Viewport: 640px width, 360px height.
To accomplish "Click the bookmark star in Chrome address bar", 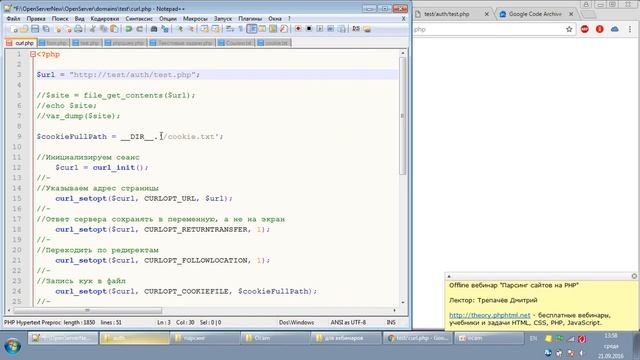I will pos(569,29).
